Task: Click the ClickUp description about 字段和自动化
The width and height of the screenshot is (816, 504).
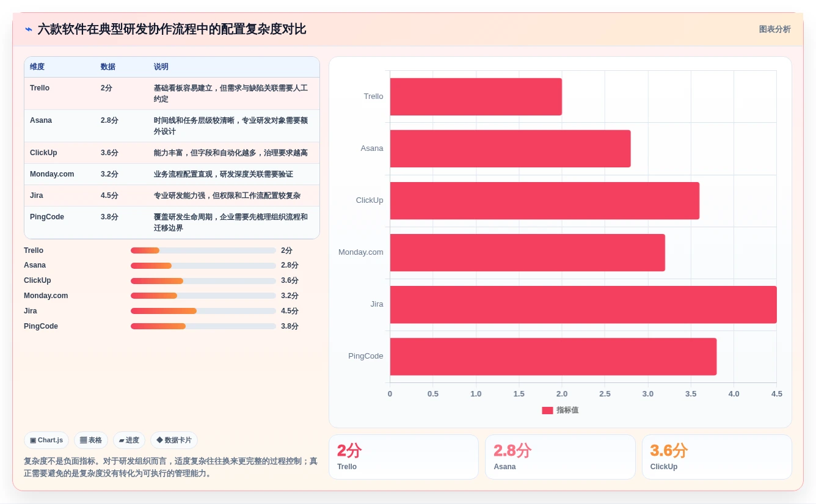Action: (x=231, y=153)
